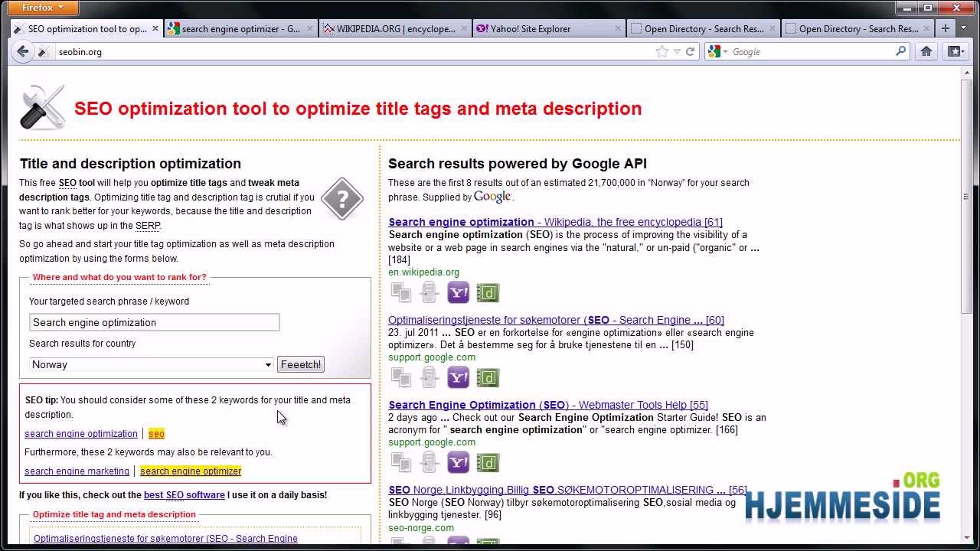
Task: Open the country dropdown showing Norway
Action: [x=152, y=364]
